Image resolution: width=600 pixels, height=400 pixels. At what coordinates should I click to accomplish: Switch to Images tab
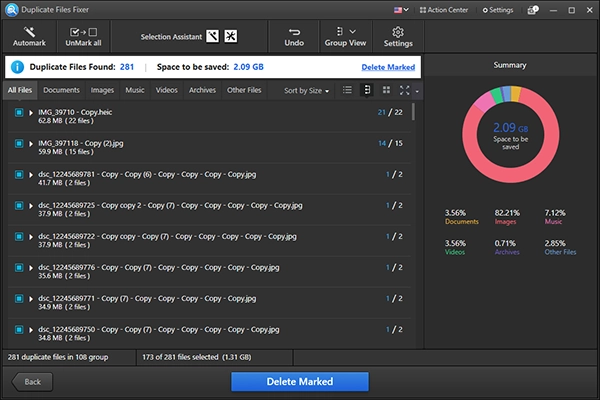102,90
